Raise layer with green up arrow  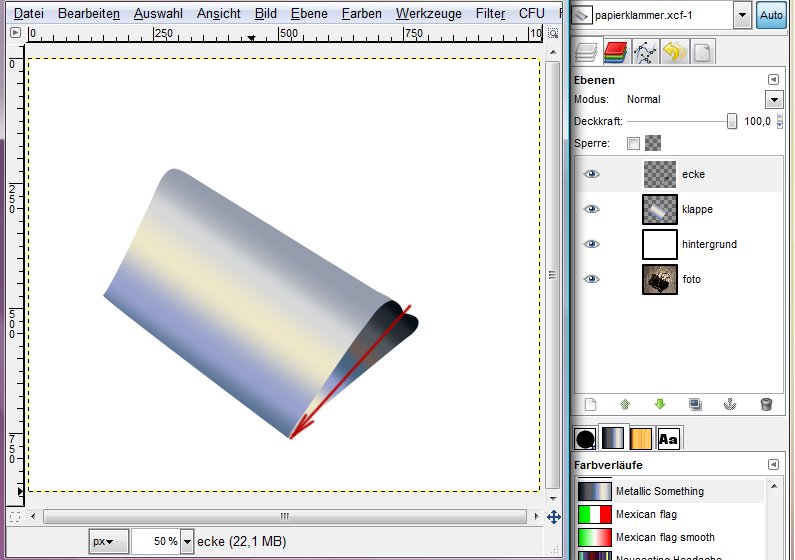pos(625,404)
